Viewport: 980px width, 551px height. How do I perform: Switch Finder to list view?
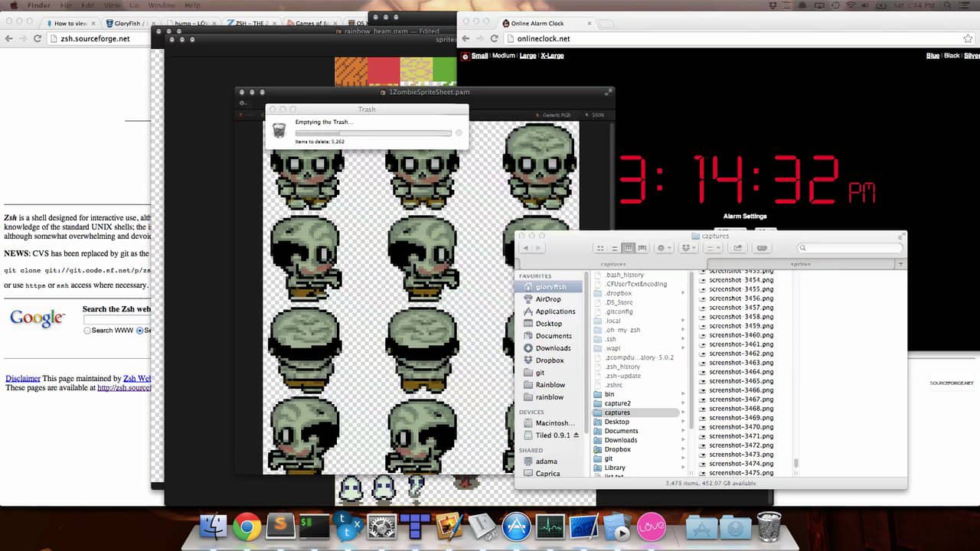click(614, 248)
